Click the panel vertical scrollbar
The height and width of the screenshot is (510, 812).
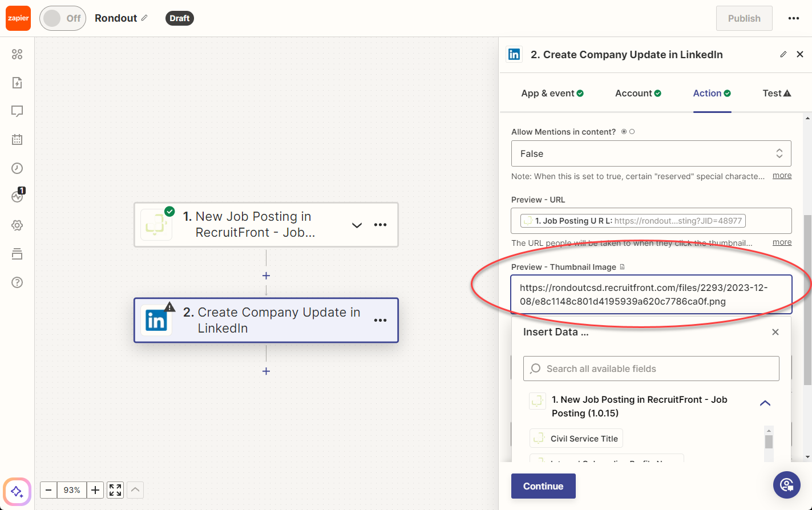pos(807,299)
